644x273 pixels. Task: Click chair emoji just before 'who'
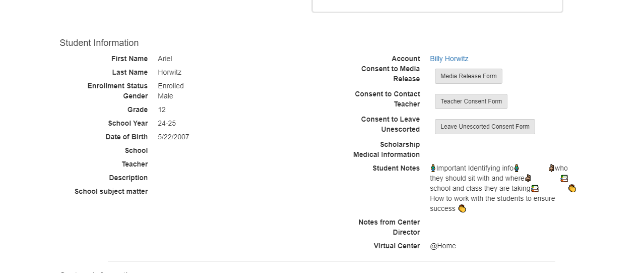pyautogui.click(x=551, y=168)
